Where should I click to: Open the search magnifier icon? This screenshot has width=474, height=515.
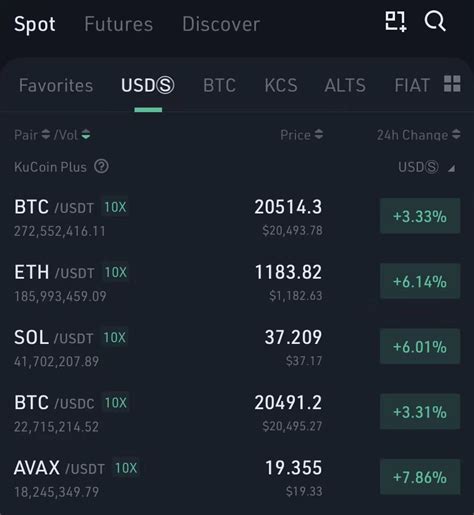click(435, 22)
